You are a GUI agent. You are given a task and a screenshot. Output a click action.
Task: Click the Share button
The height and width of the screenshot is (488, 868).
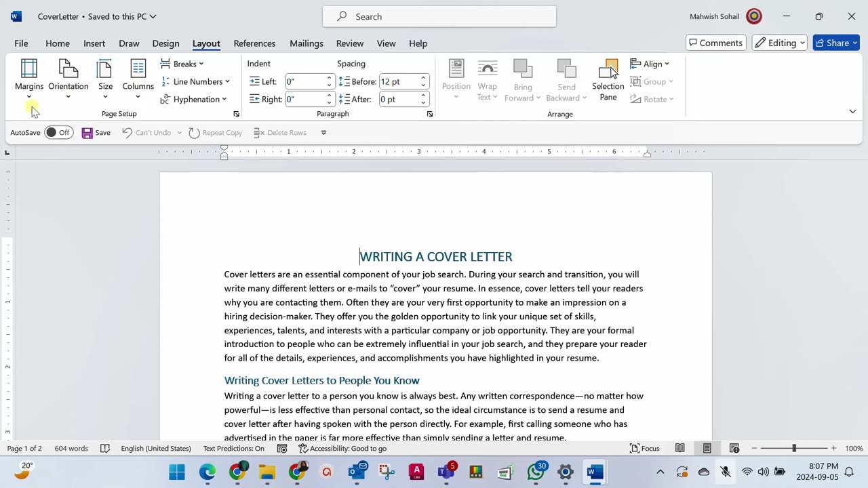coord(836,43)
